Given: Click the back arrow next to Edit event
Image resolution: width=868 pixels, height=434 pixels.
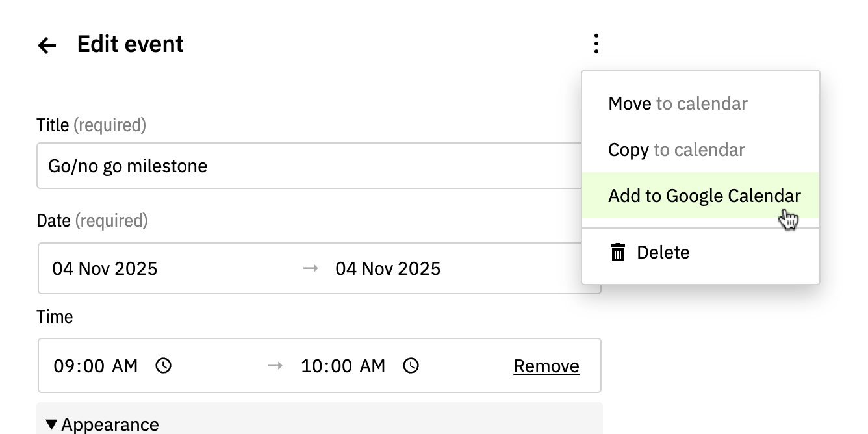Looking at the screenshot, I should click(45, 44).
